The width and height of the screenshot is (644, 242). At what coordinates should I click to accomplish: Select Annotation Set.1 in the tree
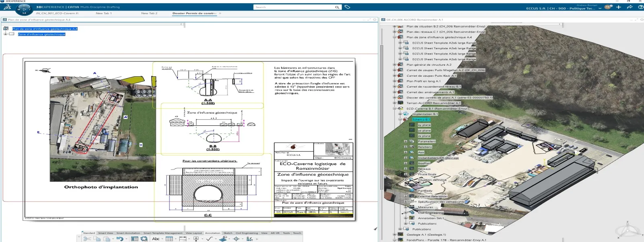coord(431,218)
